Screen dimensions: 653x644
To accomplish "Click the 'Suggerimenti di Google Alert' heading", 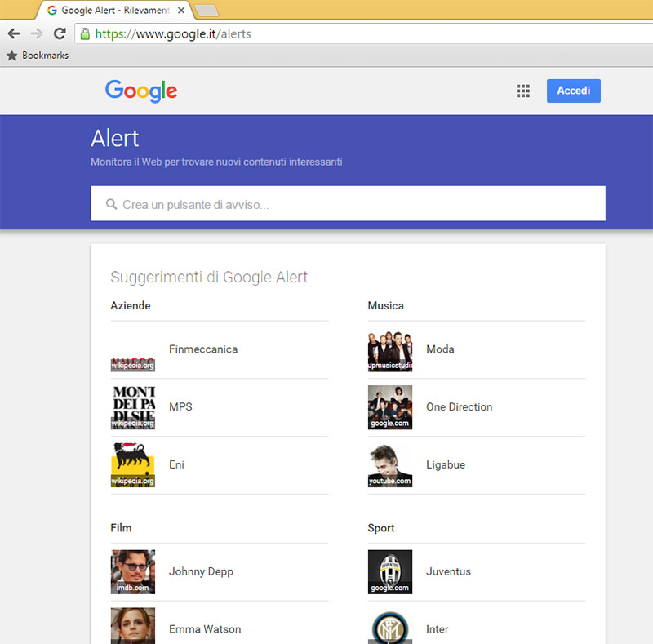I will click(x=209, y=277).
